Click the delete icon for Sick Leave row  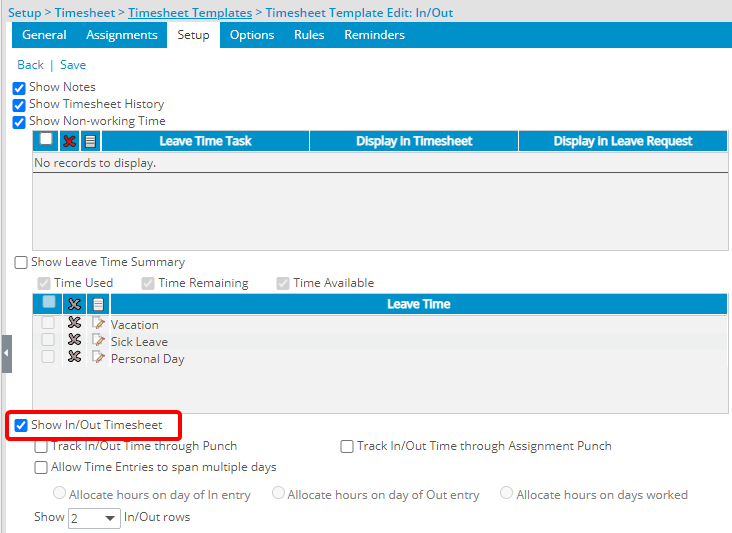[74, 341]
